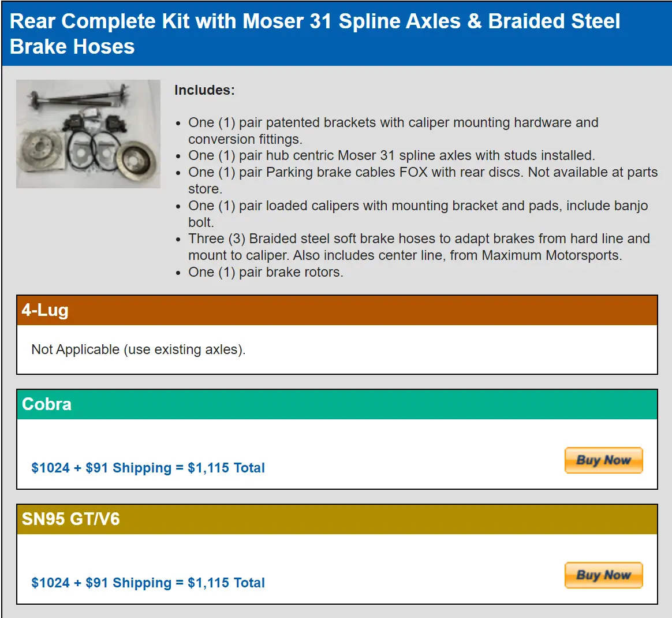Select the Moser 31 spline axles bullet
Image resolution: width=672 pixels, height=618 pixels.
[391, 155]
